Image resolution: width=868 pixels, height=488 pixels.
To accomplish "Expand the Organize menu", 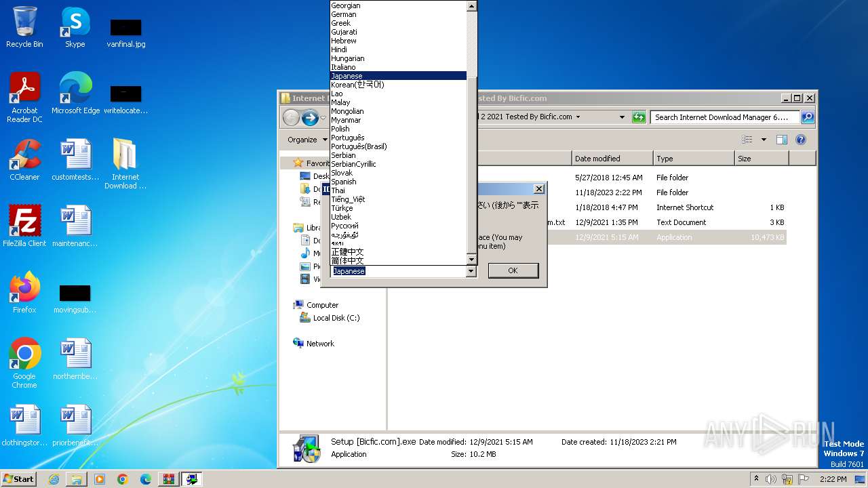I will [x=307, y=140].
